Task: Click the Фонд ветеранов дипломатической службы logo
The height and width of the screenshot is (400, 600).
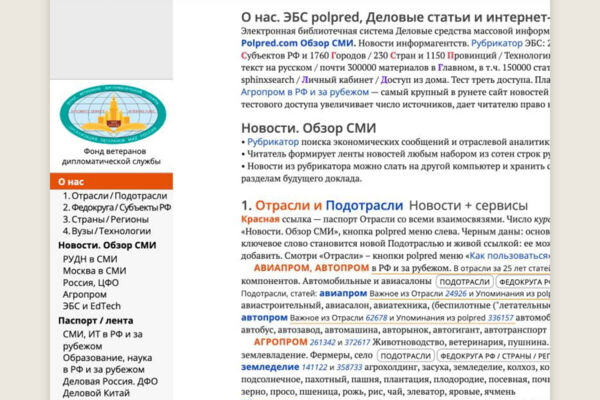Action: click(x=113, y=114)
